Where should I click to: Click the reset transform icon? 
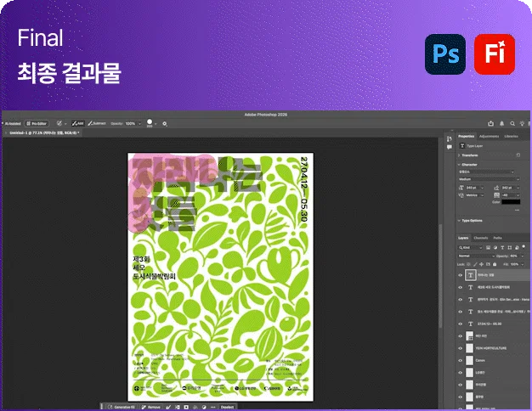[x=518, y=155]
